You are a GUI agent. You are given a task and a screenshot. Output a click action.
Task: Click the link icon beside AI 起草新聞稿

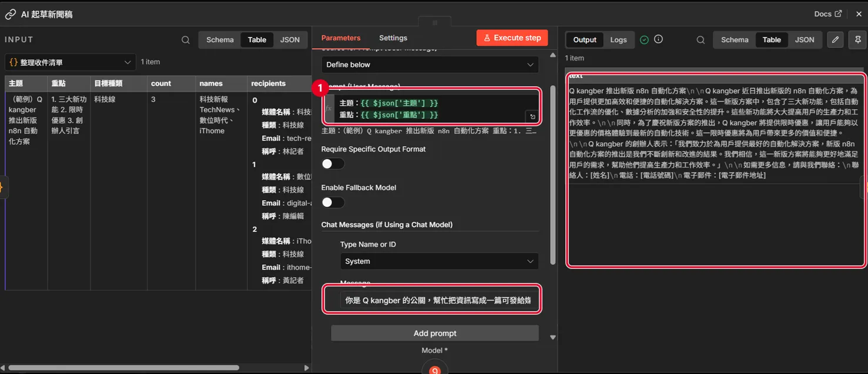tap(10, 14)
